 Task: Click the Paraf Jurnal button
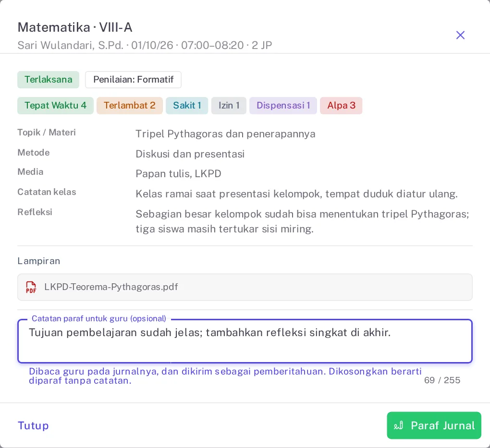click(434, 425)
